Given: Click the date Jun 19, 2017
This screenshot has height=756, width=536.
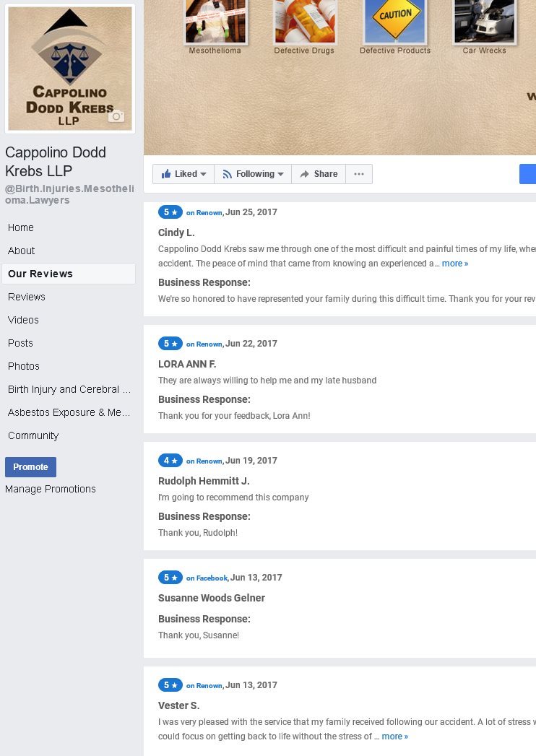Looking at the screenshot, I should [x=251, y=461].
